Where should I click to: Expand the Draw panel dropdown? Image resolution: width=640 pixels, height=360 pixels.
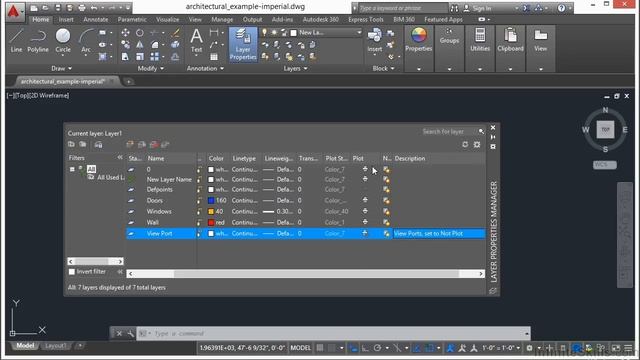pyautogui.click(x=62, y=68)
